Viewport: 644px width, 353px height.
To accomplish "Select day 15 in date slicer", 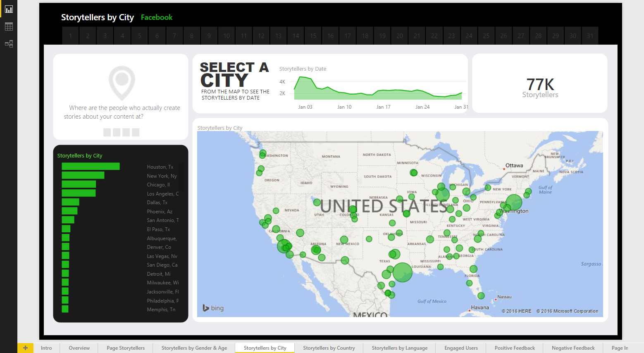I will coord(313,36).
